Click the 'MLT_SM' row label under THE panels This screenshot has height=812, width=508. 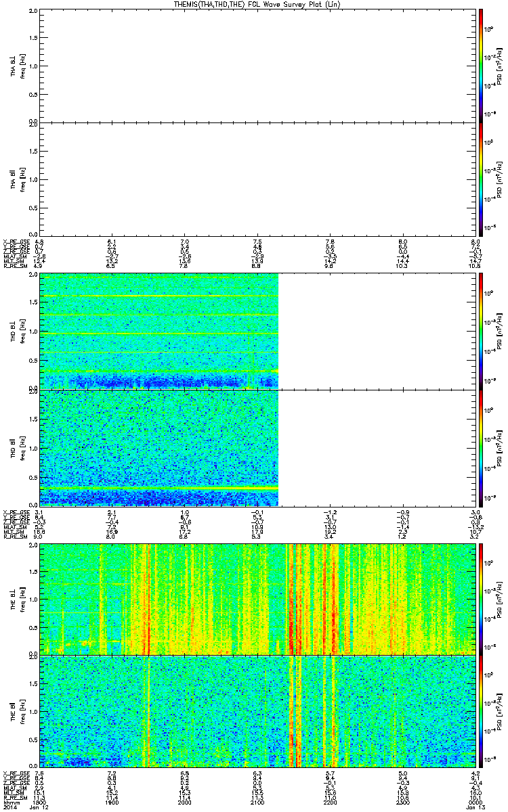[x=13, y=792]
